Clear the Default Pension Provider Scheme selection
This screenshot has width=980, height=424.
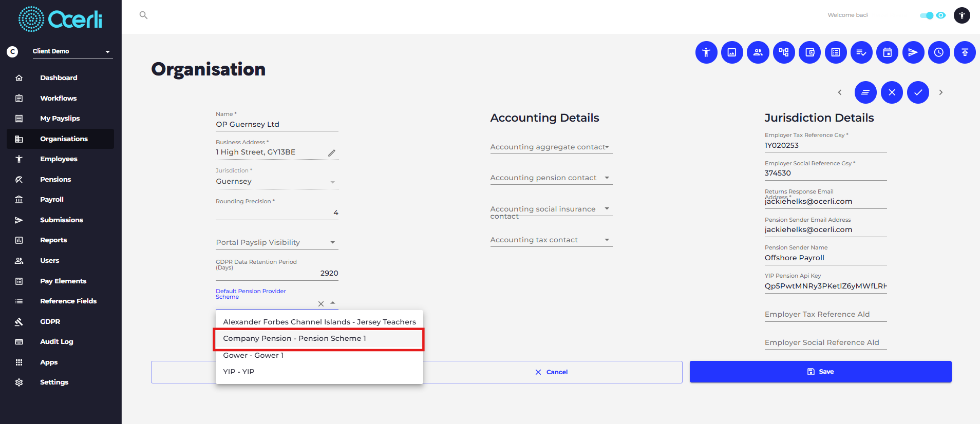click(321, 304)
